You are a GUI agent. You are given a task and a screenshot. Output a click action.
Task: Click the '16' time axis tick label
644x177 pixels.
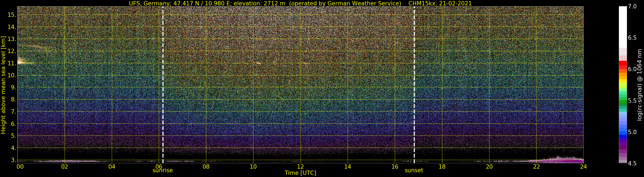(395, 167)
